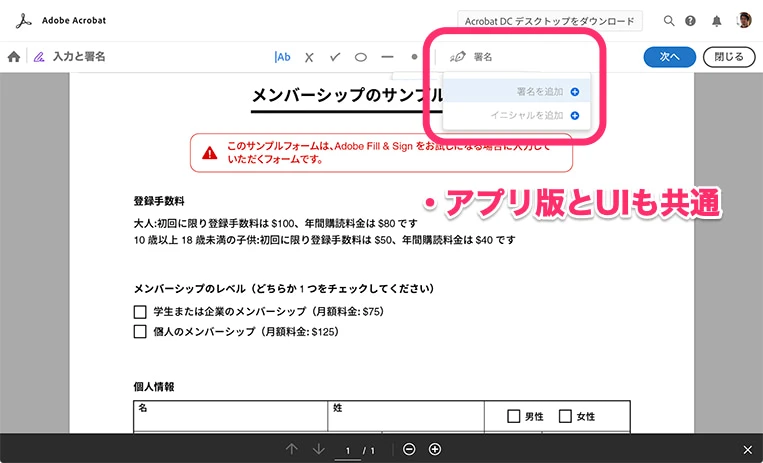Open the user profile avatar
This screenshot has height=463, width=763.
(x=744, y=20)
